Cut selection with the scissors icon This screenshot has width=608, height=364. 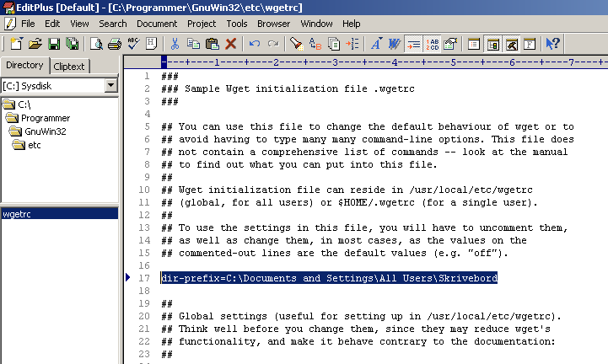(175, 44)
